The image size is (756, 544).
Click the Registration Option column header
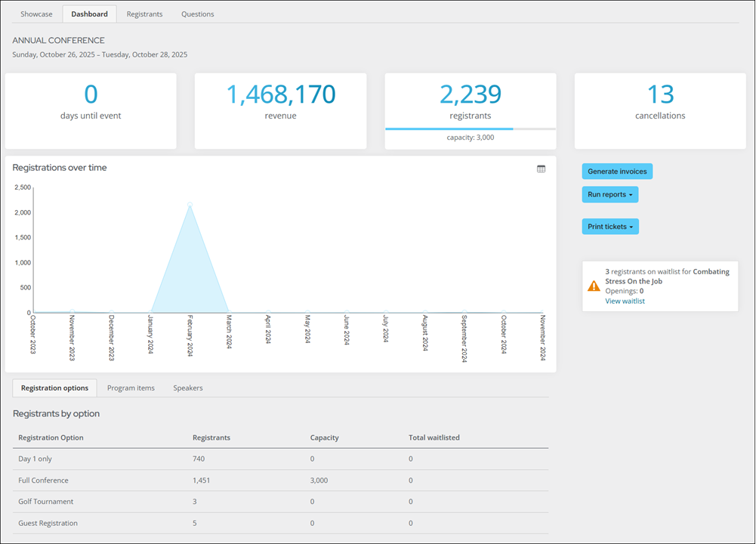[51, 437]
